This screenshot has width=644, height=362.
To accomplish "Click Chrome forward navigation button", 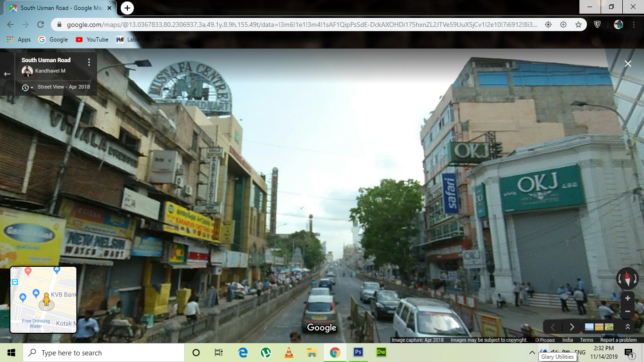I will coord(25,25).
